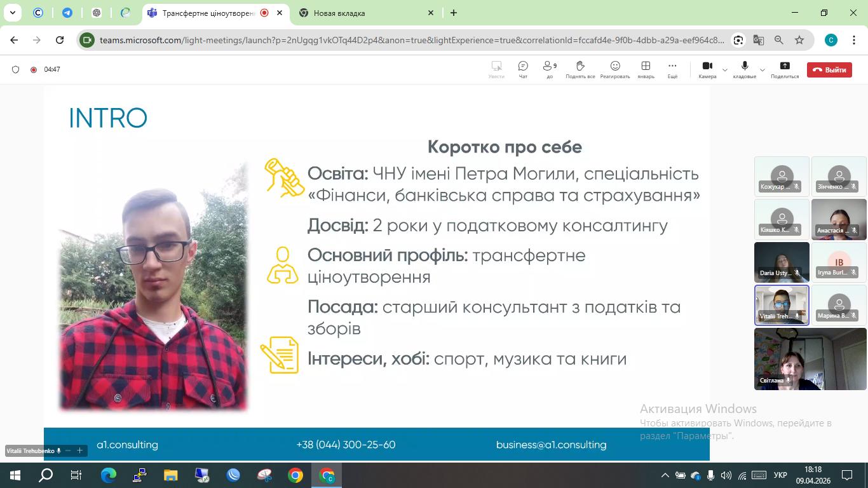Reload the page with the refresh button

60,40
